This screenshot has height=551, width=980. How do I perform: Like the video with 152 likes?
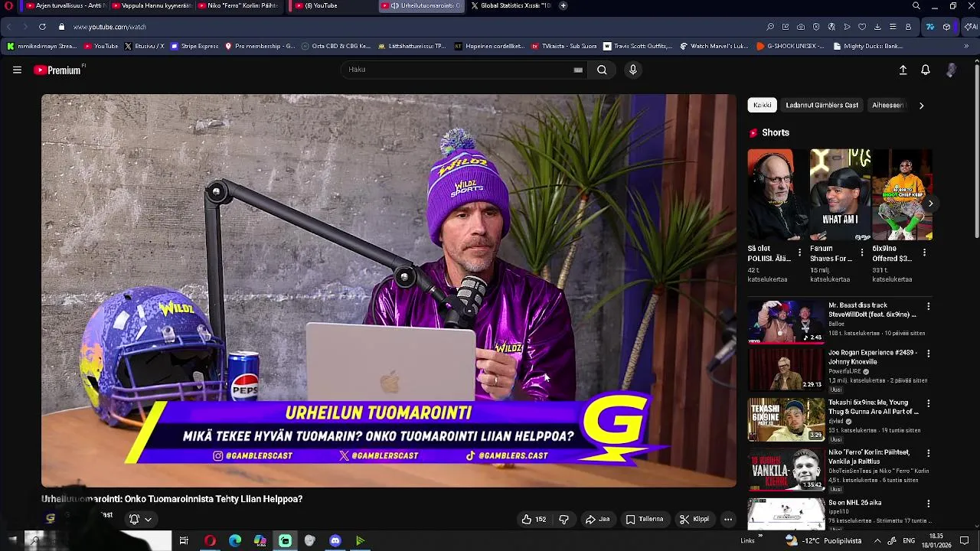click(x=534, y=519)
